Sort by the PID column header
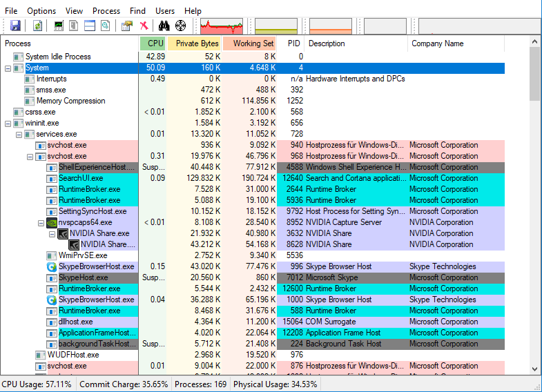 coord(291,43)
